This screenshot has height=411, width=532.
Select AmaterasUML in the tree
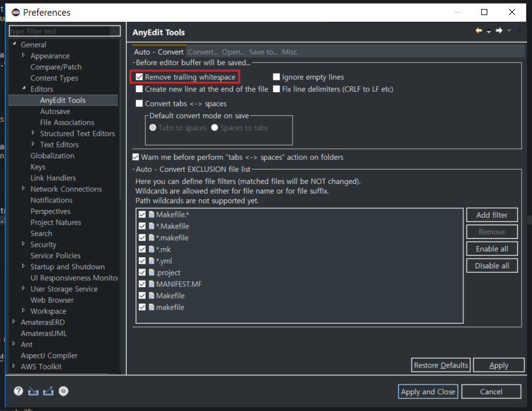point(43,333)
